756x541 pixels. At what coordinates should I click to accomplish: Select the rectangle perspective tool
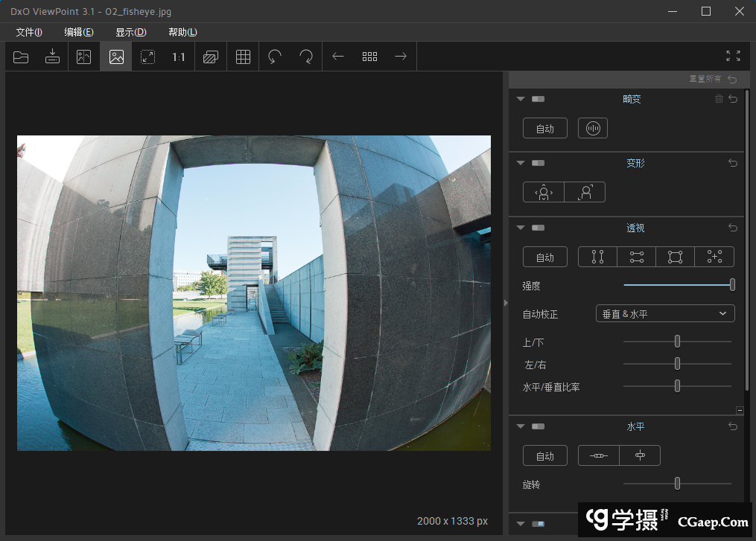675,257
